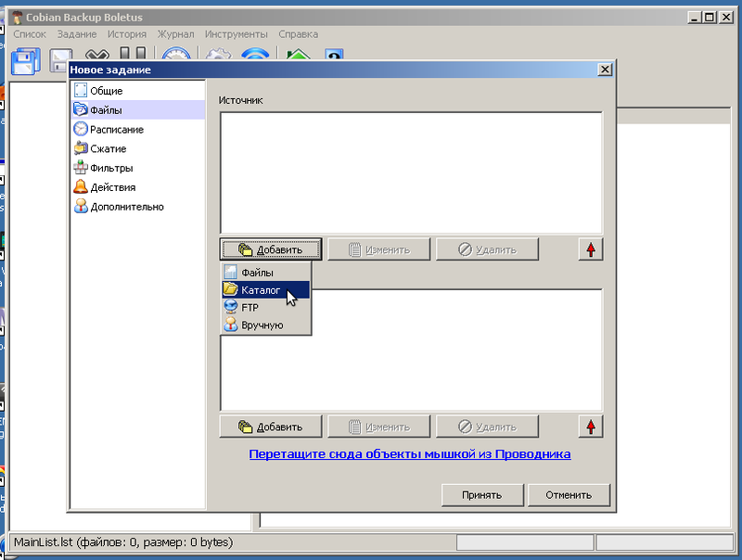This screenshot has width=742, height=560.
Task: Follow the Перетащите сюда объекты мышкой link
Action: pos(410,454)
